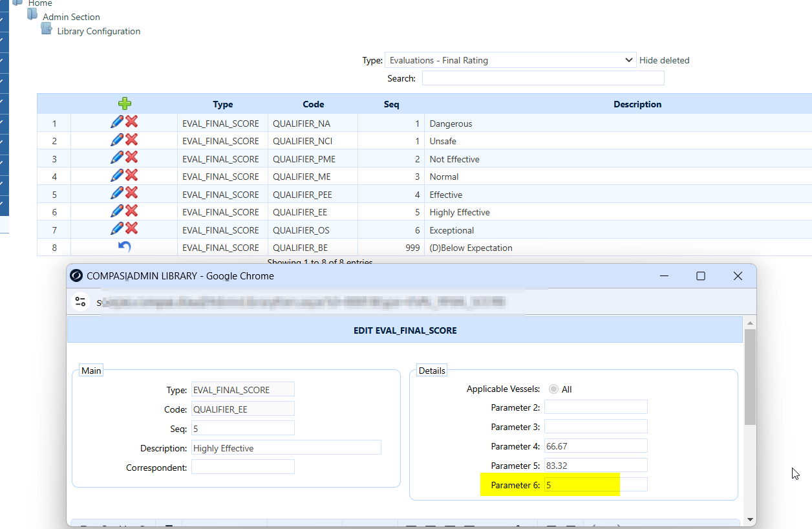Sort table by Seq column header

coord(391,104)
